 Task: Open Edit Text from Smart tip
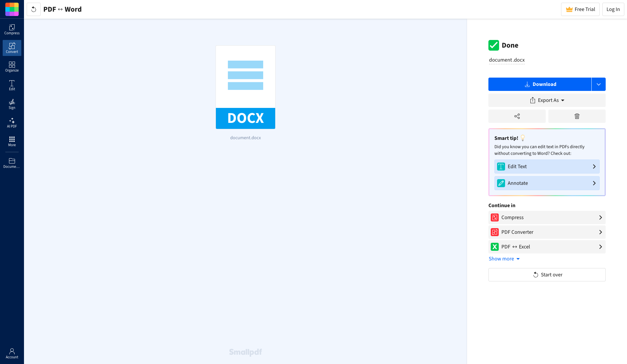click(547, 167)
